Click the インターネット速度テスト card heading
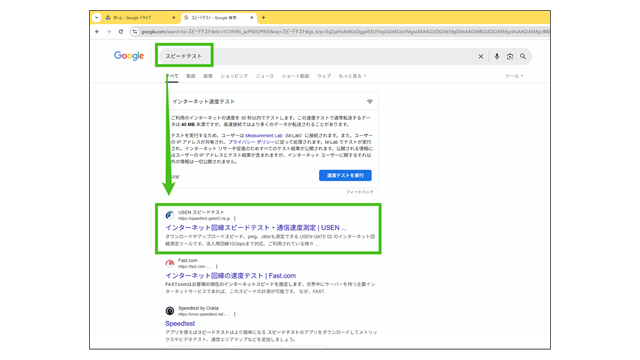Viewport: 640px width, 360px height. [x=203, y=102]
